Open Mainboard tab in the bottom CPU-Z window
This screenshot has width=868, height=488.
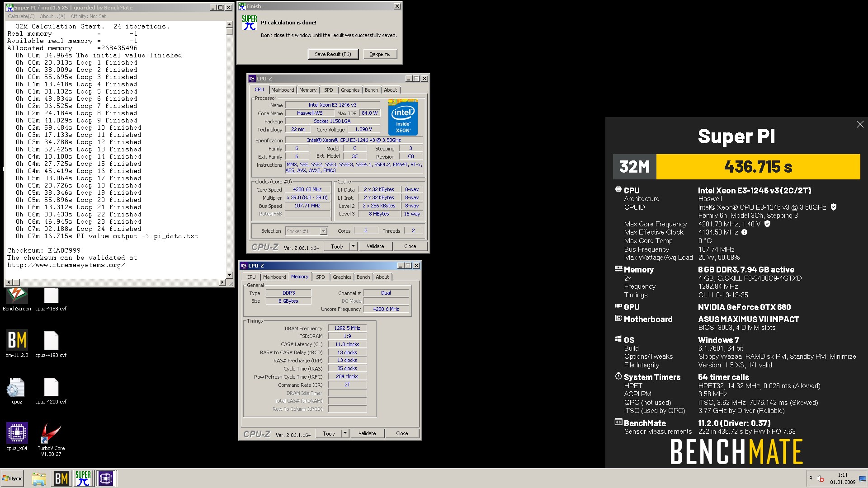point(274,277)
